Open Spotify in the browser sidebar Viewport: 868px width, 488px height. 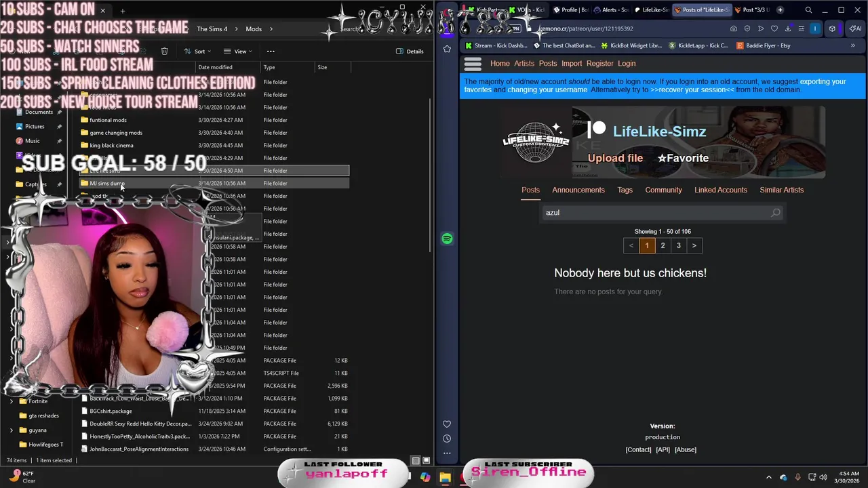(x=447, y=239)
